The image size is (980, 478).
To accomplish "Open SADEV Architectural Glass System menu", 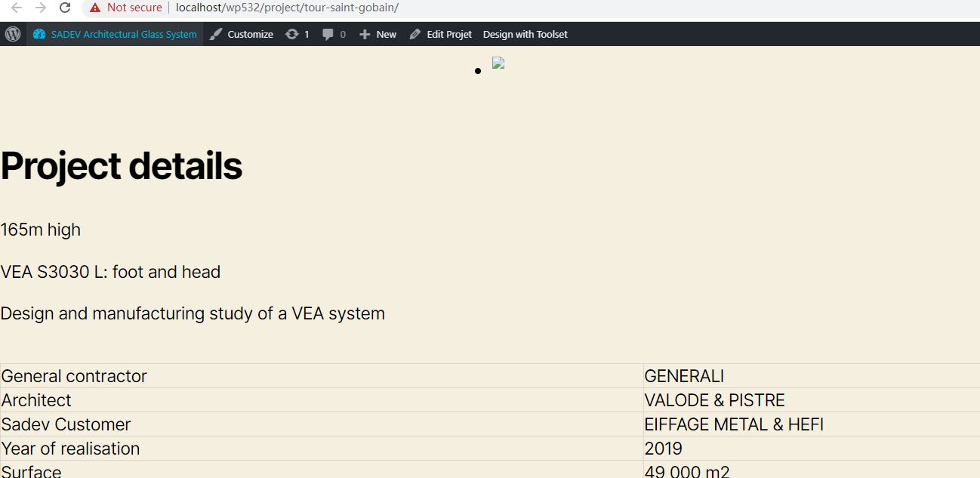I will tap(115, 34).
